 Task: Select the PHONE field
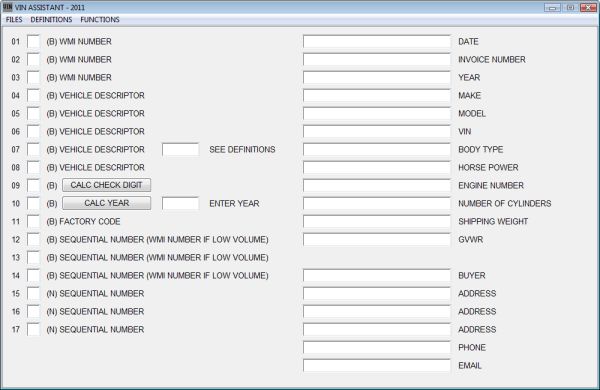377,347
